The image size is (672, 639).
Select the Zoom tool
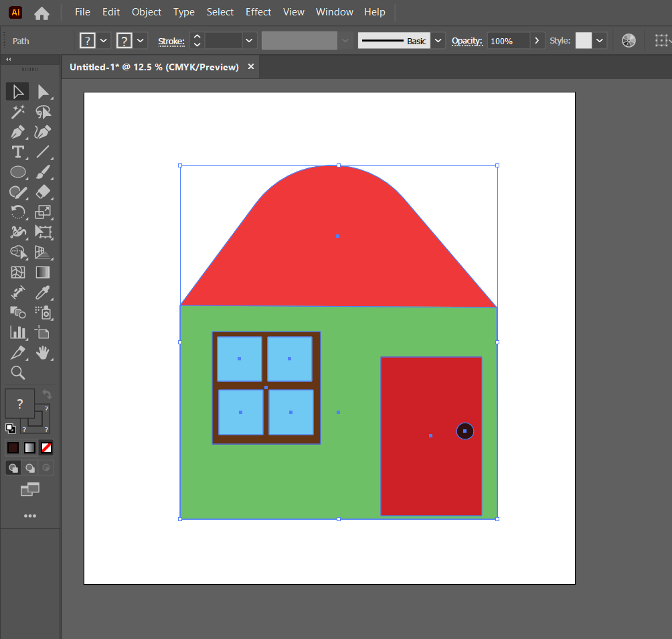17,372
